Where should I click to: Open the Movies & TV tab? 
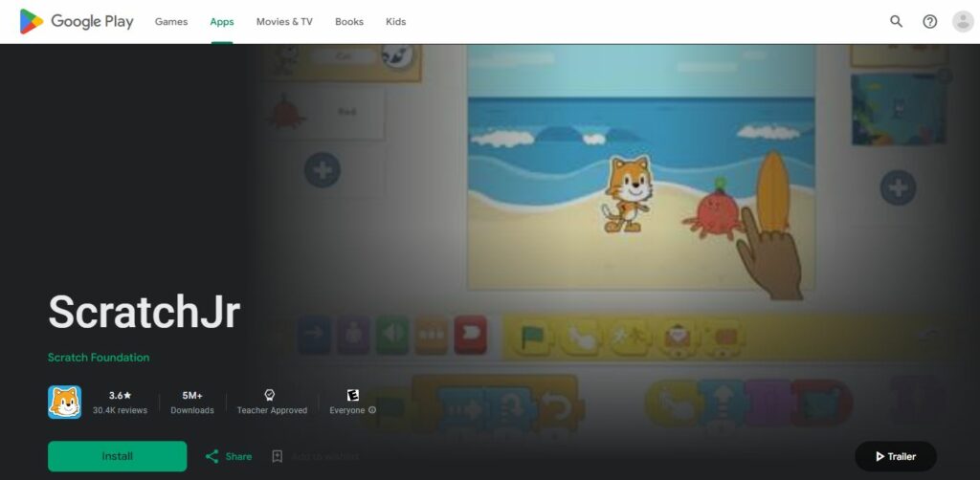click(284, 22)
